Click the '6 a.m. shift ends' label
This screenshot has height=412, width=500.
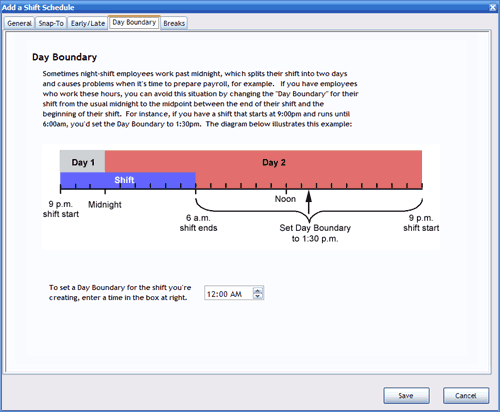(198, 223)
